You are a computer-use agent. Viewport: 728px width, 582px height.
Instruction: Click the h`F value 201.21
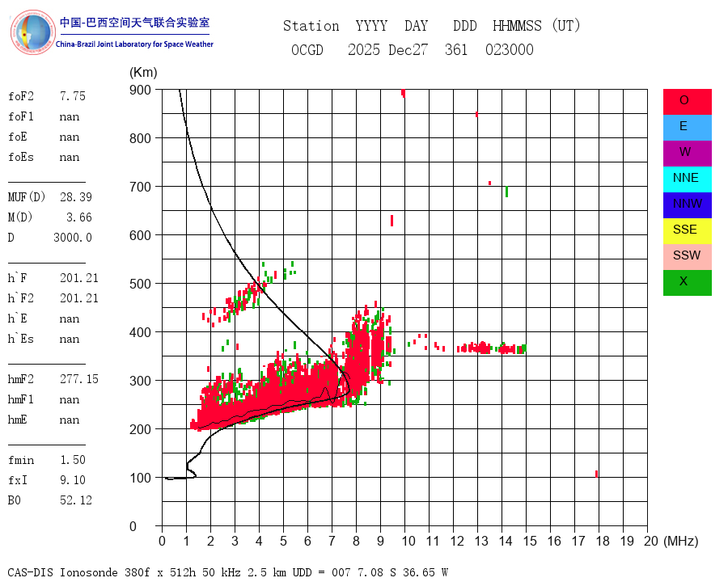(x=79, y=278)
